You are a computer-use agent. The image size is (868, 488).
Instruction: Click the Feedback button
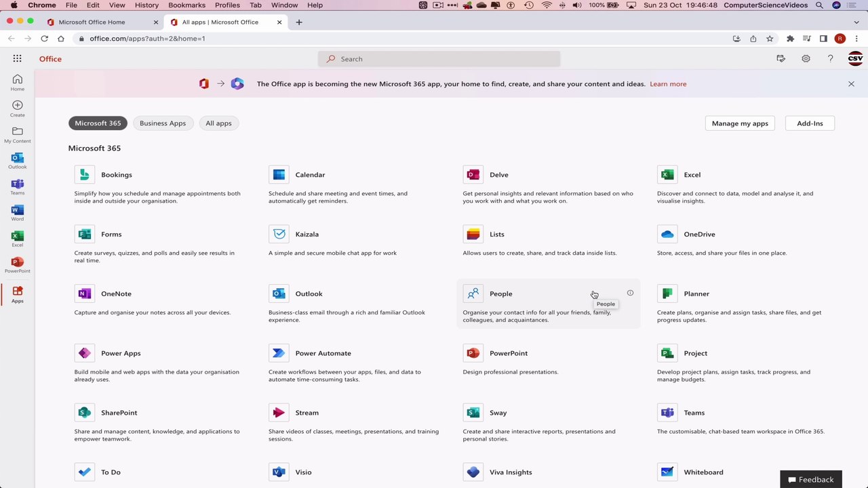811,479
